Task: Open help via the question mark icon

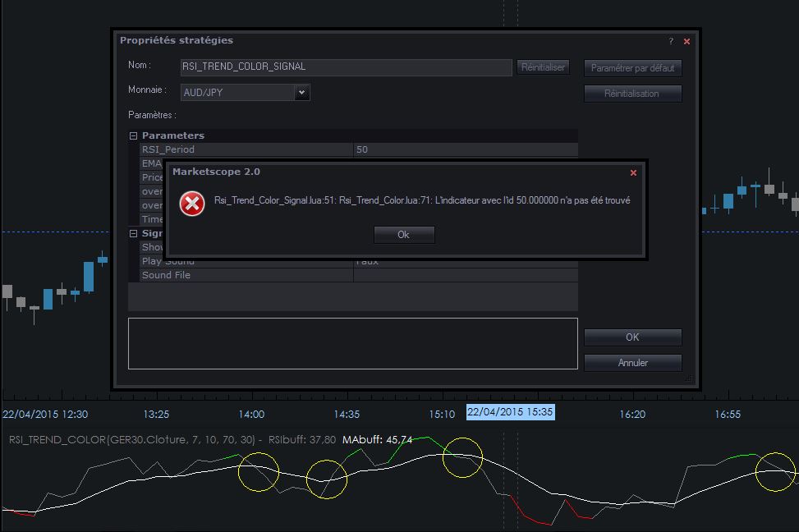Action: (671, 41)
